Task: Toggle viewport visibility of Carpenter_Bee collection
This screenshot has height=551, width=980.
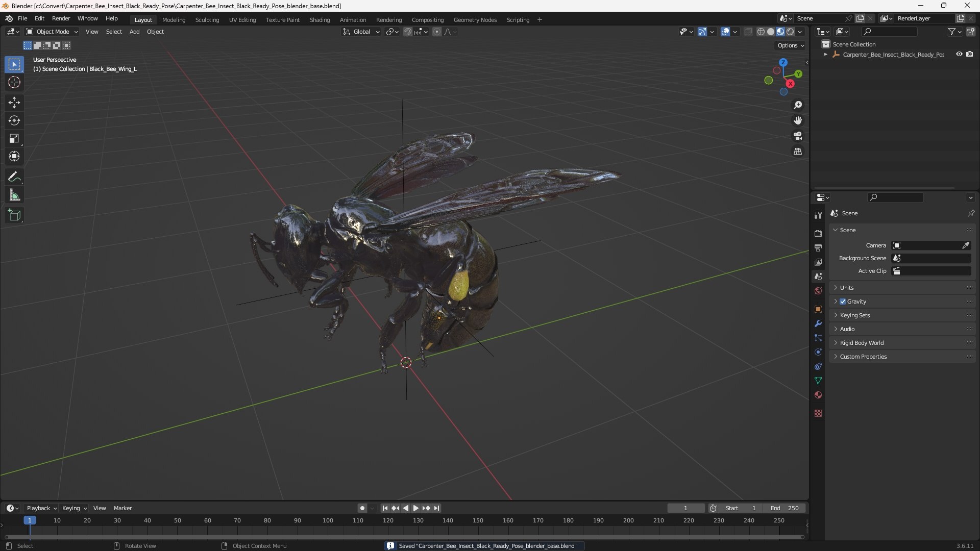Action: [x=959, y=54]
